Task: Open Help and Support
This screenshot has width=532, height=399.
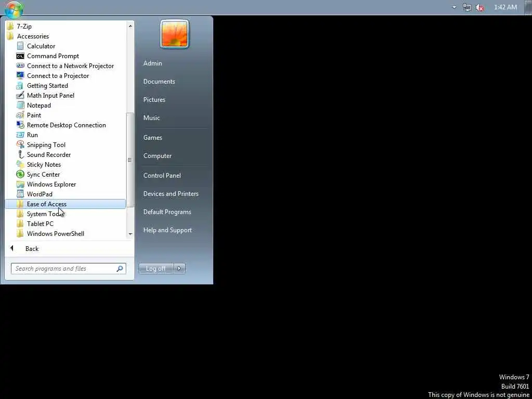Action: (168, 230)
